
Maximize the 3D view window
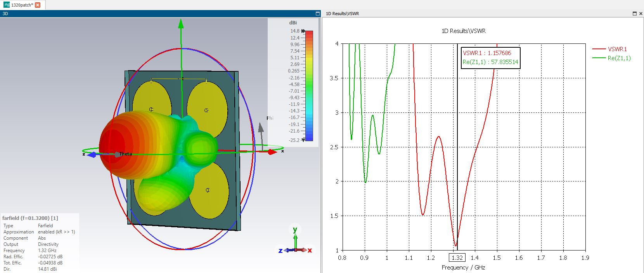pyautogui.click(x=318, y=14)
